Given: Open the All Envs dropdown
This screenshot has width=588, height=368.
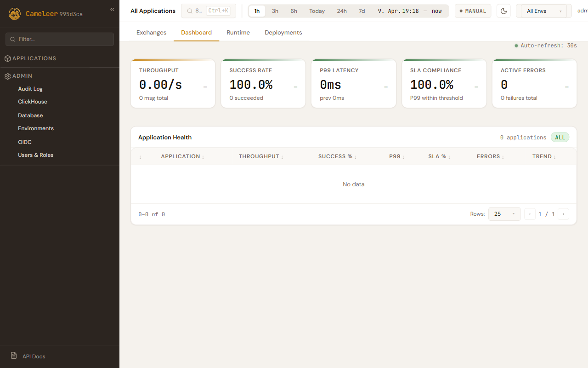Looking at the screenshot, I should [x=543, y=11].
